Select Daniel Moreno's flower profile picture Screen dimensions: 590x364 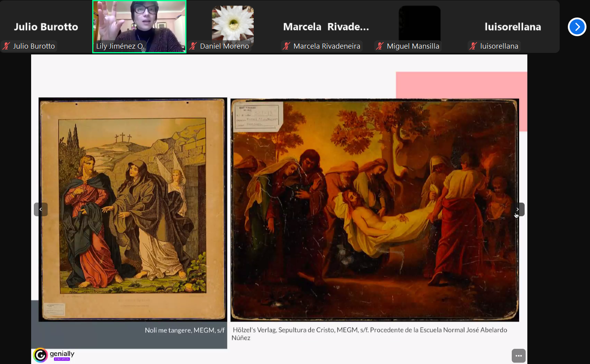233,23
